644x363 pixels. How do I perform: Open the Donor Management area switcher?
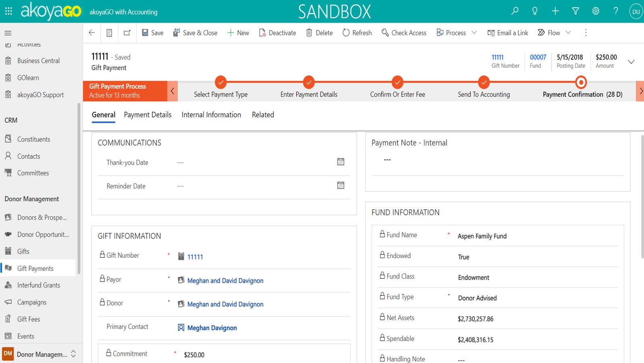click(39, 354)
